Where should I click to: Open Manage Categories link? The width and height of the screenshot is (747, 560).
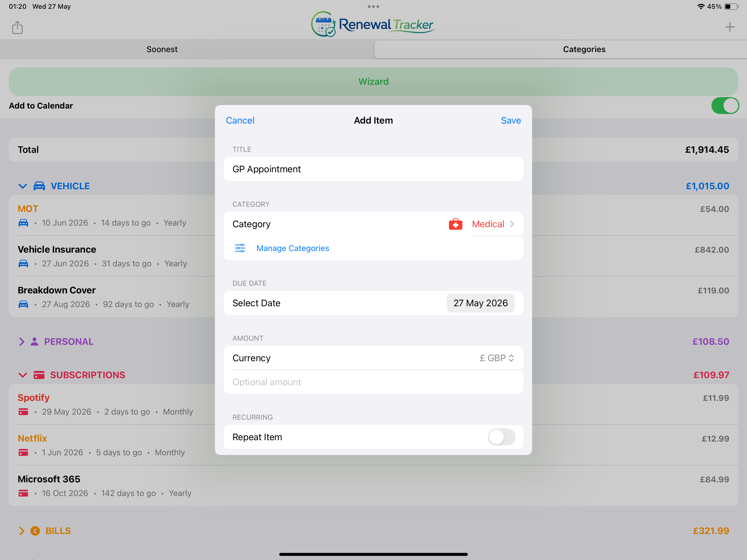[293, 248]
